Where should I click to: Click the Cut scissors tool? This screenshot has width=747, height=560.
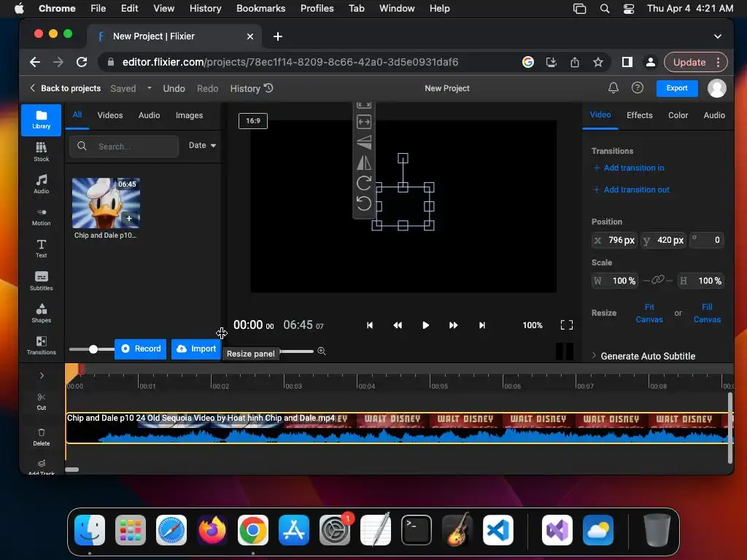point(41,402)
